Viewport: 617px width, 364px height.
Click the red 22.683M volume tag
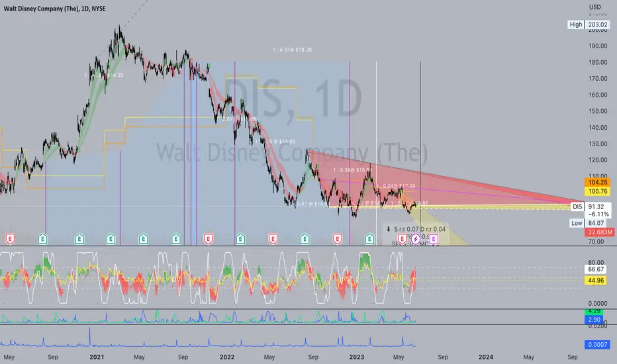coord(600,232)
